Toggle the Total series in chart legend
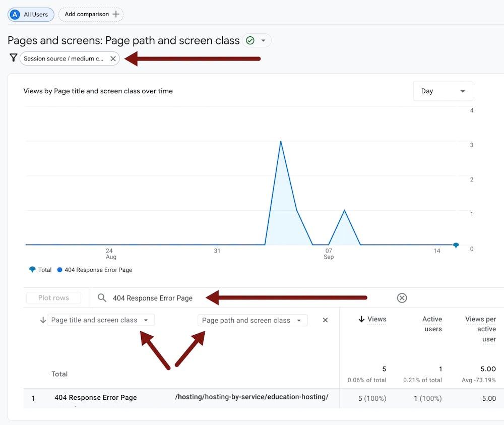This screenshot has width=504, height=425. (x=40, y=270)
